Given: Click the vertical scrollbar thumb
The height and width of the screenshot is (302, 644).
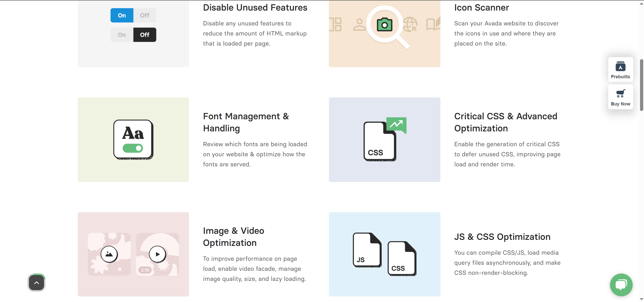Looking at the screenshot, I should pos(641,85).
